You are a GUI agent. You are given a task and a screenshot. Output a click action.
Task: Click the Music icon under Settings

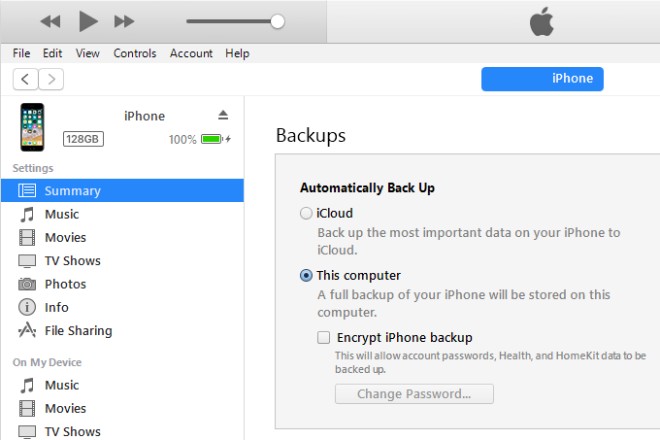click(x=27, y=214)
